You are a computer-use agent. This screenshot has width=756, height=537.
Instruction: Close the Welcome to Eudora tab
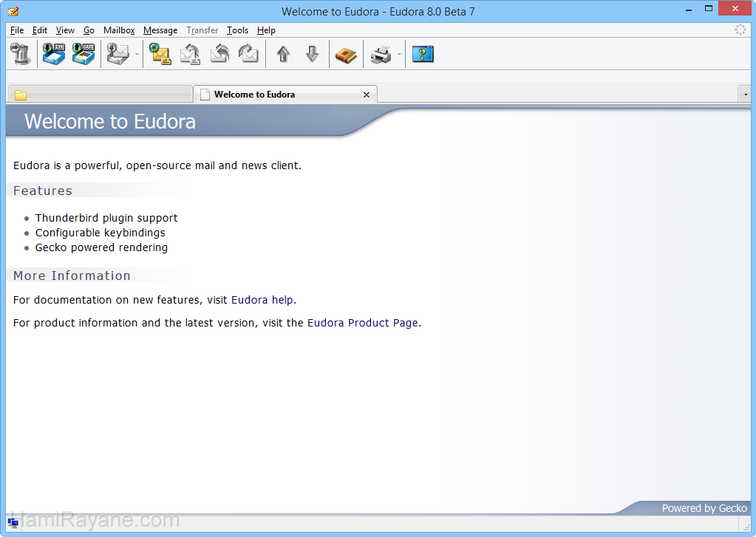pyautogui.click(x=367, y=95)
